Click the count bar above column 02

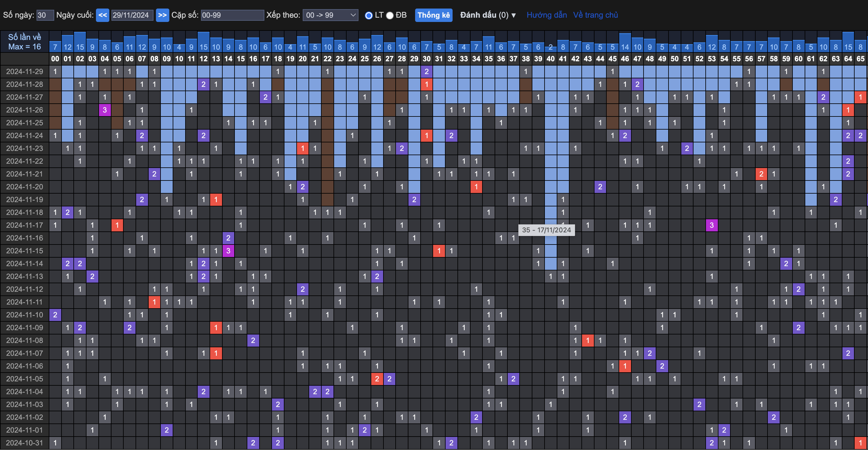(80, 42)
